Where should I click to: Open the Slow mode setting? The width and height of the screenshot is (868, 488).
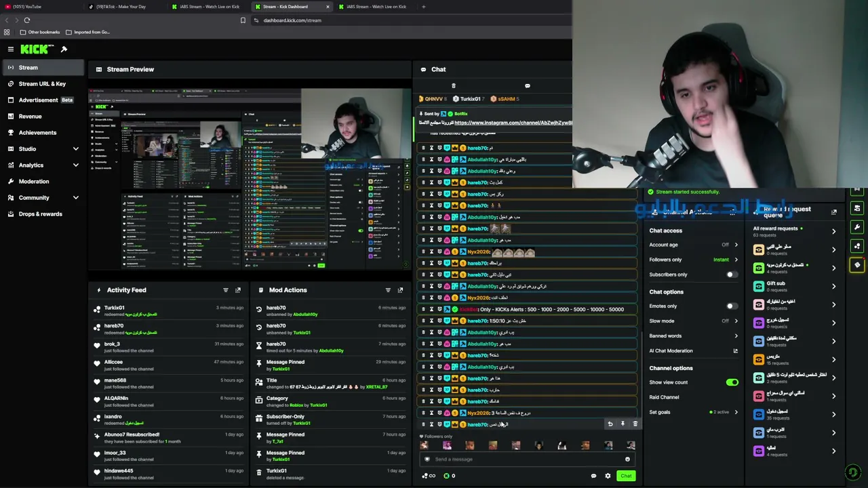click(694, 321)
